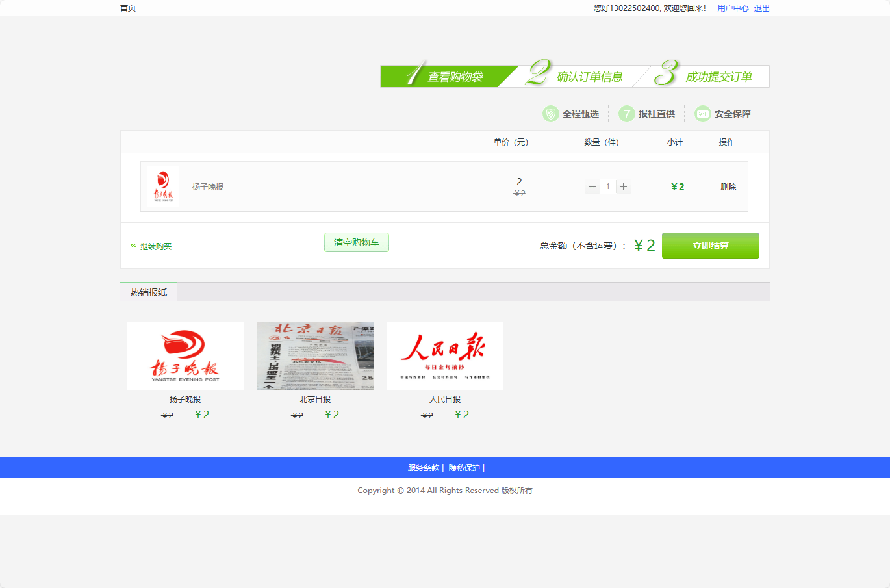Remove 扬子晚报 by clicking 删除

point(728,186)
